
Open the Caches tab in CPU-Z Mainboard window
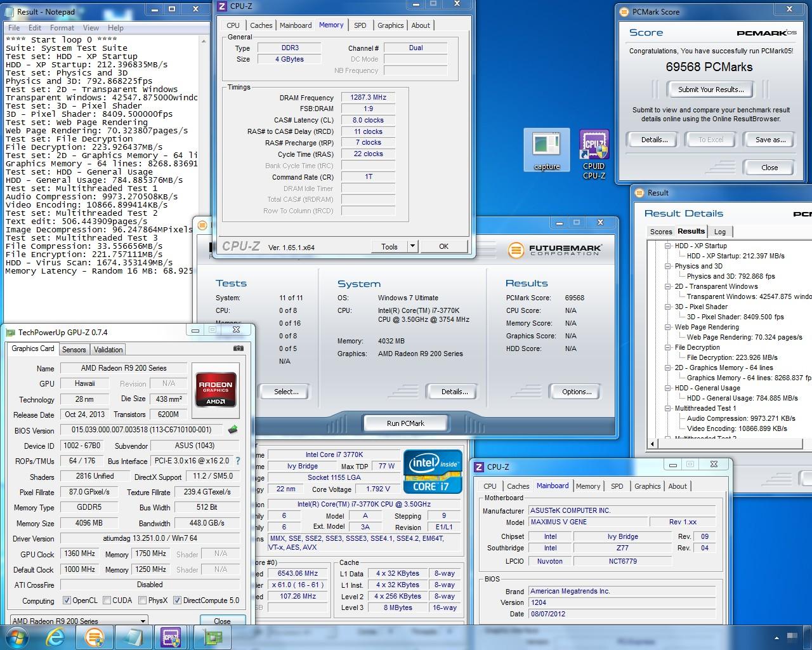coord(518,486)
